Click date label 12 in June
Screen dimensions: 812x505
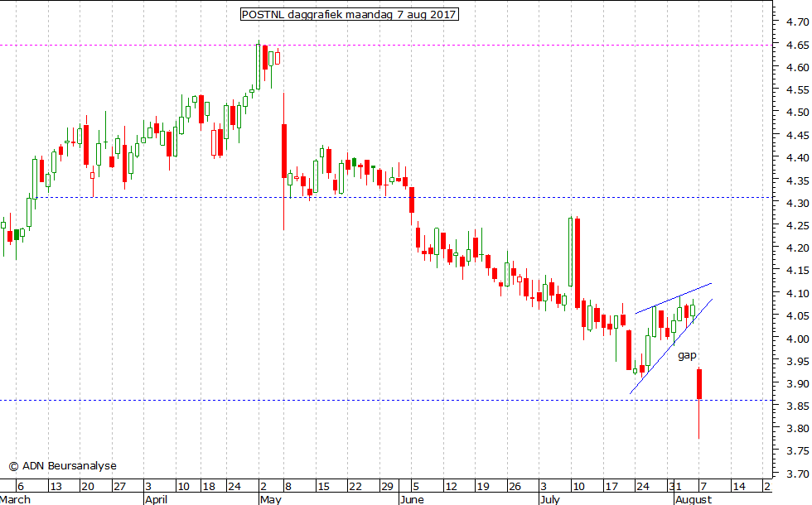(x=451, y=487)
